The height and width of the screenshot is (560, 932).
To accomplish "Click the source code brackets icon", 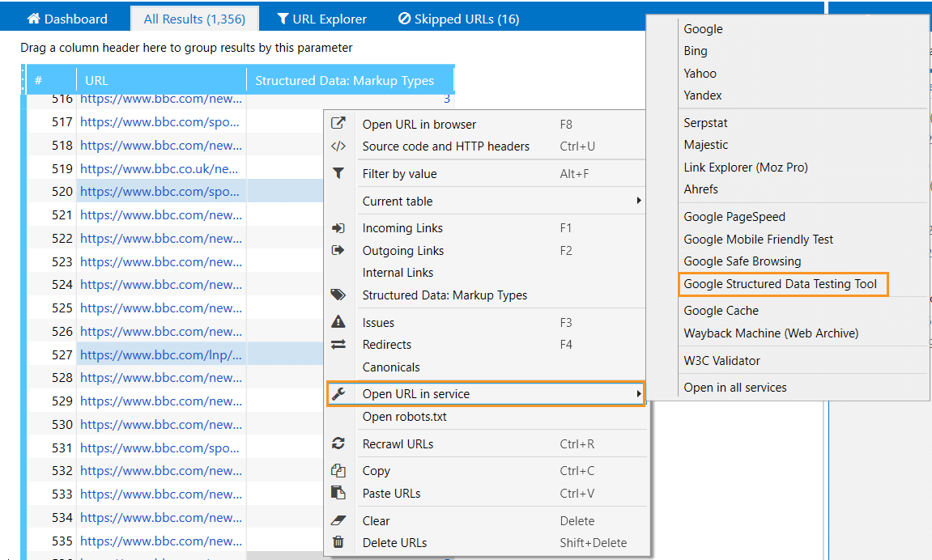I will pyautogui.click(x=338, y=146).
